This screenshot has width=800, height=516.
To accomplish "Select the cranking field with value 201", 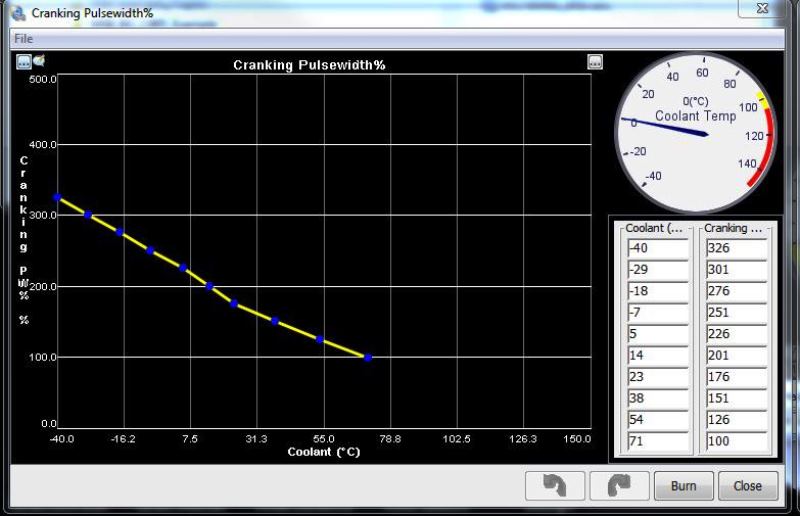I will coord(735,355).
